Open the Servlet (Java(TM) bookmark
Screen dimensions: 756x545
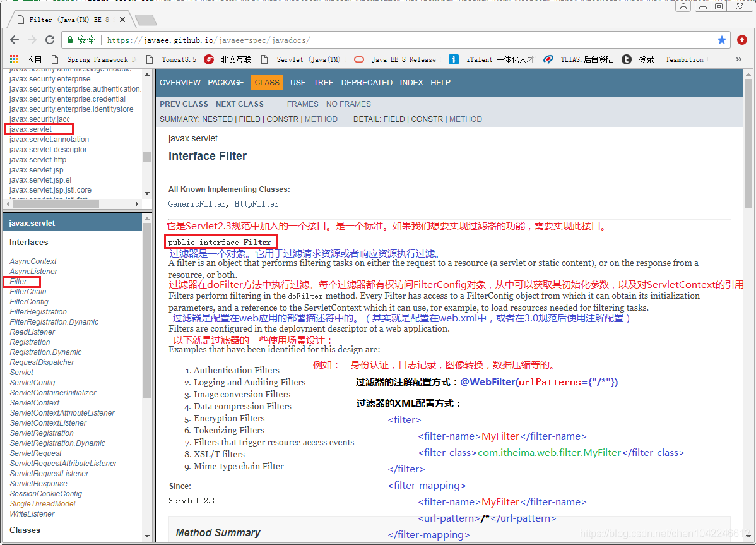tap(302, 59)
